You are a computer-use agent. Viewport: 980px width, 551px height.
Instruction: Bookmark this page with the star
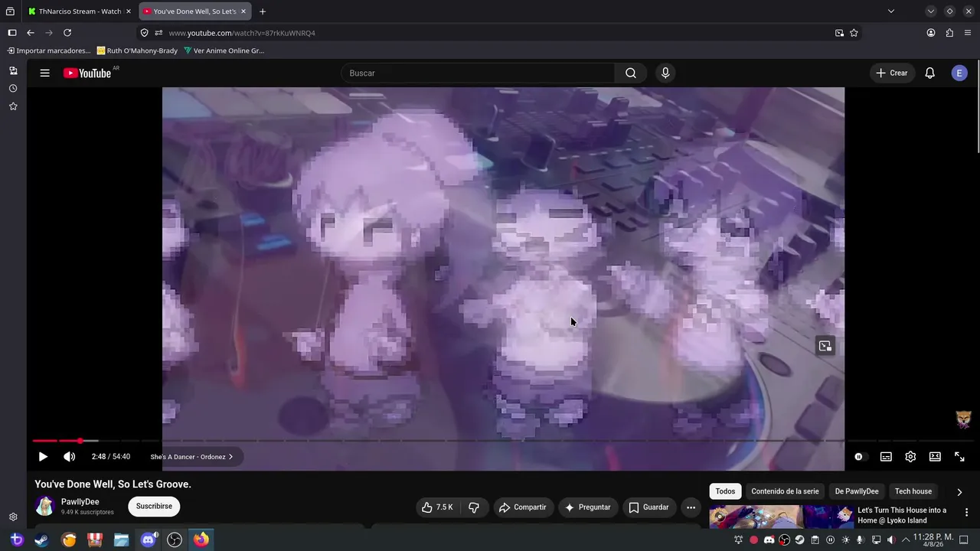tap(854, 33)
